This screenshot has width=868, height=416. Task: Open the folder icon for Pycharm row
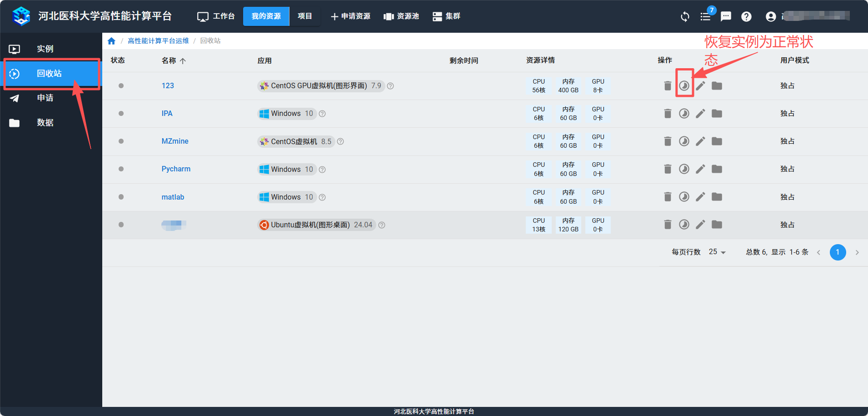point(717,169)
